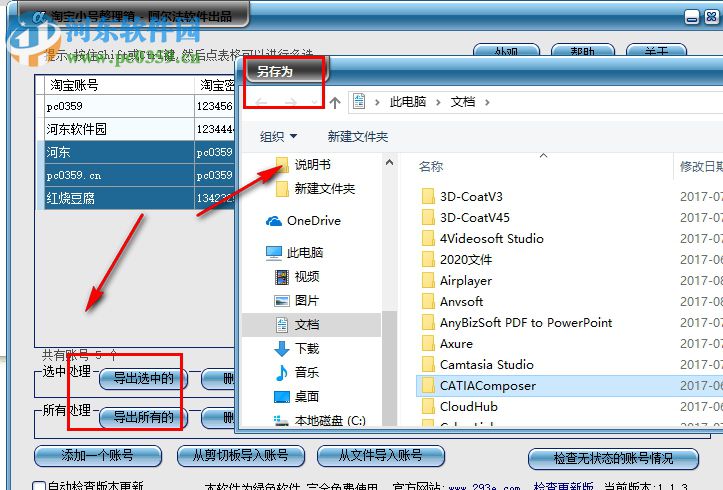Select the pc0359.cn account row

(136, 175)
